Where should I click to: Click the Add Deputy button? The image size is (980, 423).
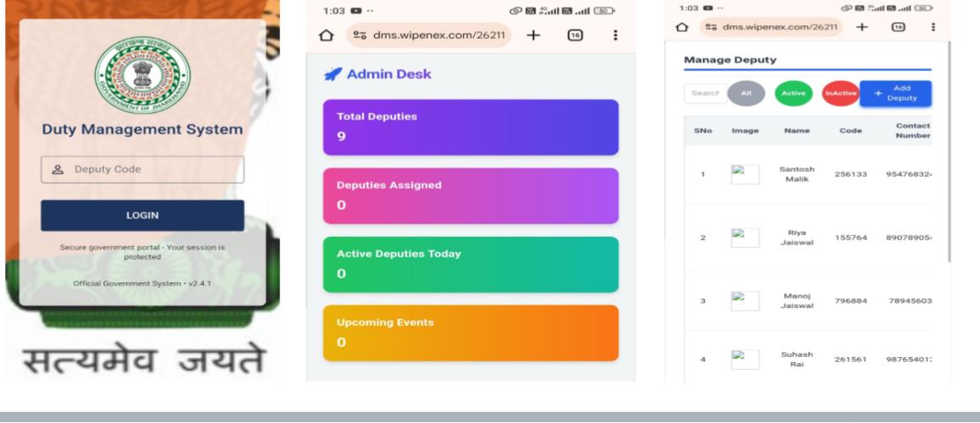coord(895,93)
